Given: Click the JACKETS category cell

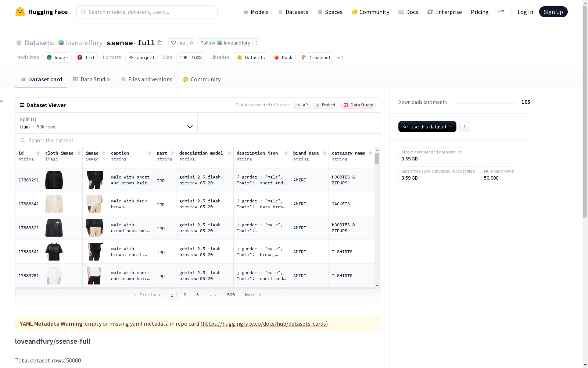Looking at the screenshot, I should (x=352, y=204).
